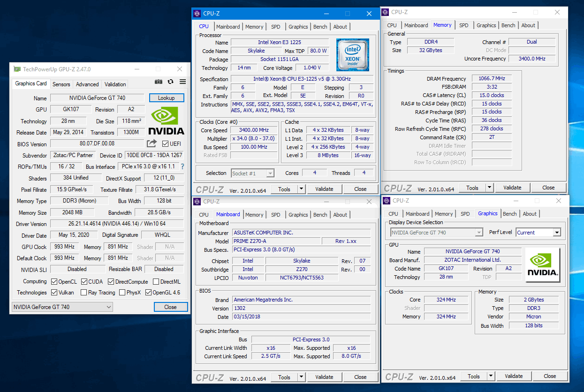Click the Intel Xeon inside logo
The width and height of the screenshot is (584, 392).
(x=352, y=55)
